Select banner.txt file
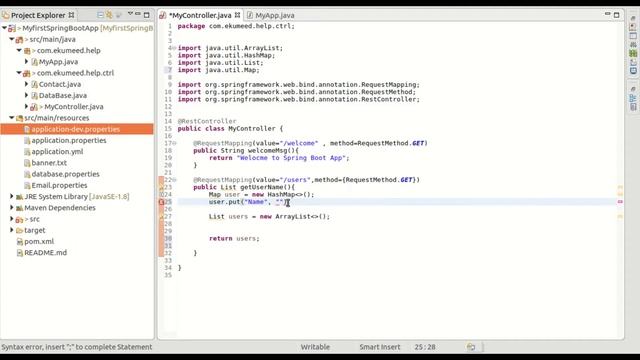 (49, 163)
